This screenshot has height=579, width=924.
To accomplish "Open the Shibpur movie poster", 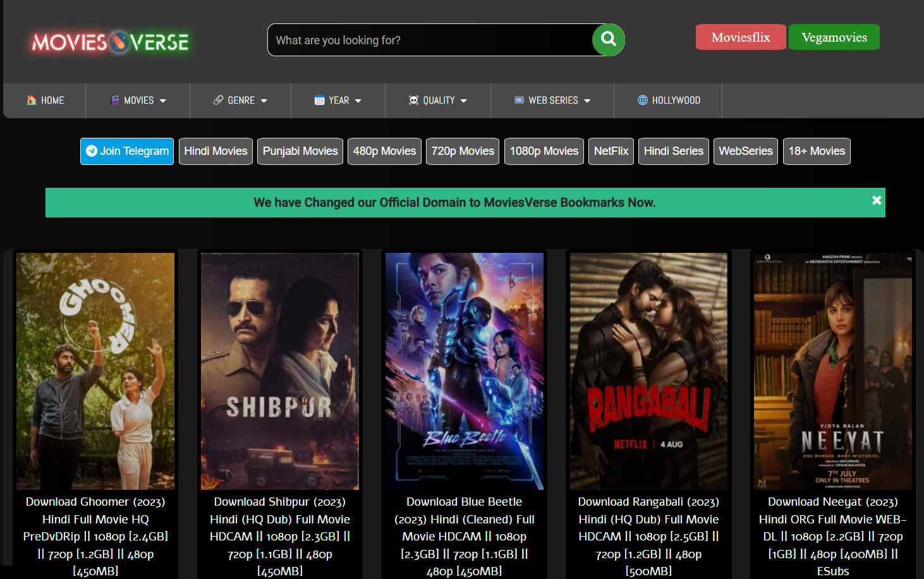I will click(280, 371).
